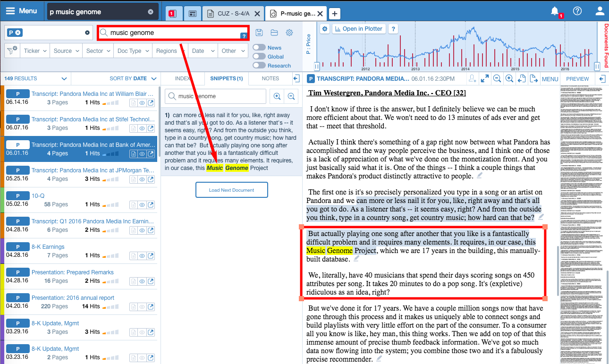Open search settings gear icon

289,33
